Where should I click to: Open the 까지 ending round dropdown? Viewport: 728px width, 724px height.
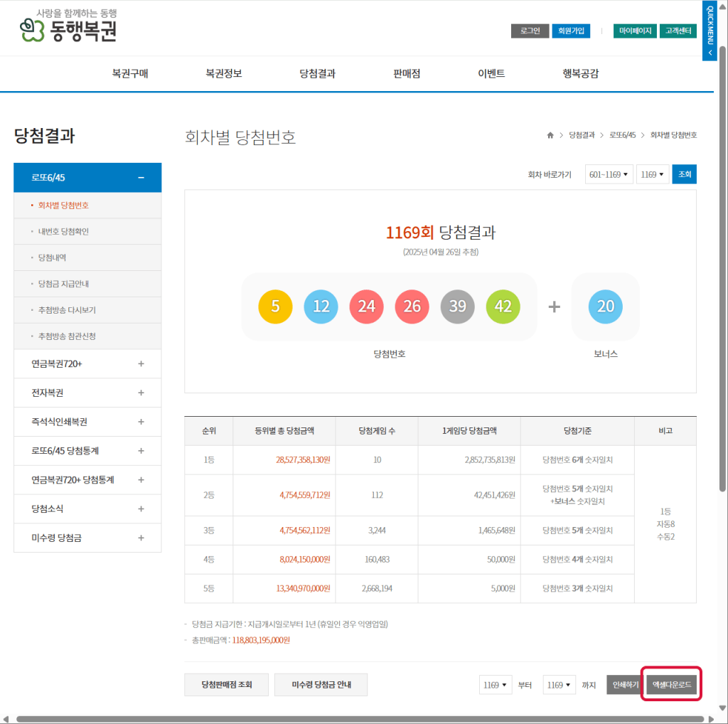click(558, 685)
